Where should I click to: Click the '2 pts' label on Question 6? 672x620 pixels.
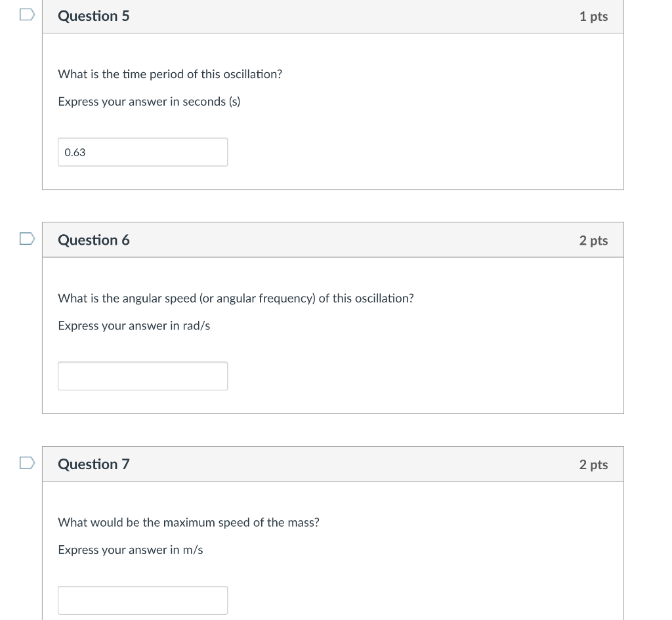click(593, 241)
